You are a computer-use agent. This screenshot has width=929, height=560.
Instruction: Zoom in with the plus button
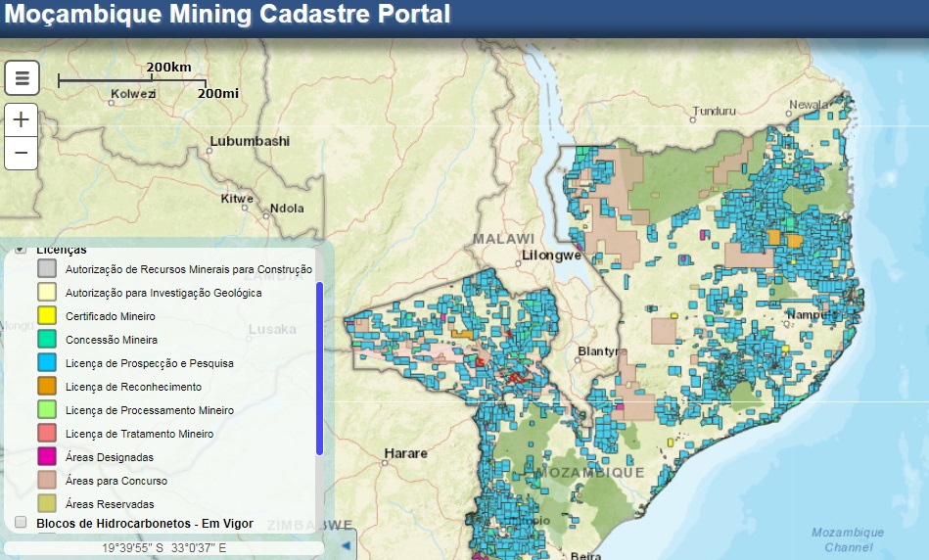click(x=22, y=121)
